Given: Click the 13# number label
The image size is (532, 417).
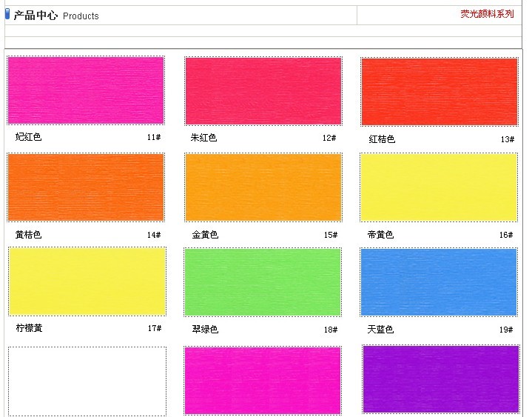Looking at the screenshot, I should tap(508, 139).
